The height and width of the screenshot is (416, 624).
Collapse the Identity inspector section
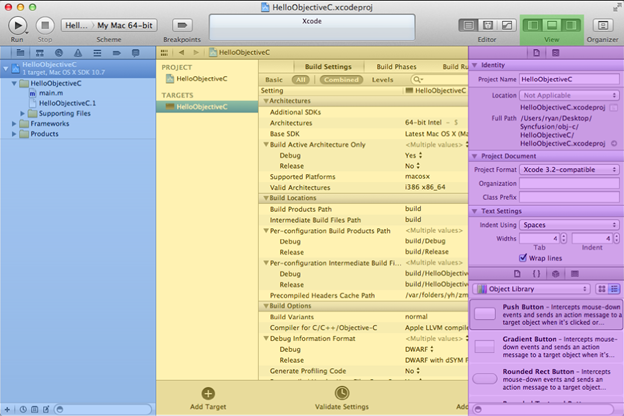point(475,65)
